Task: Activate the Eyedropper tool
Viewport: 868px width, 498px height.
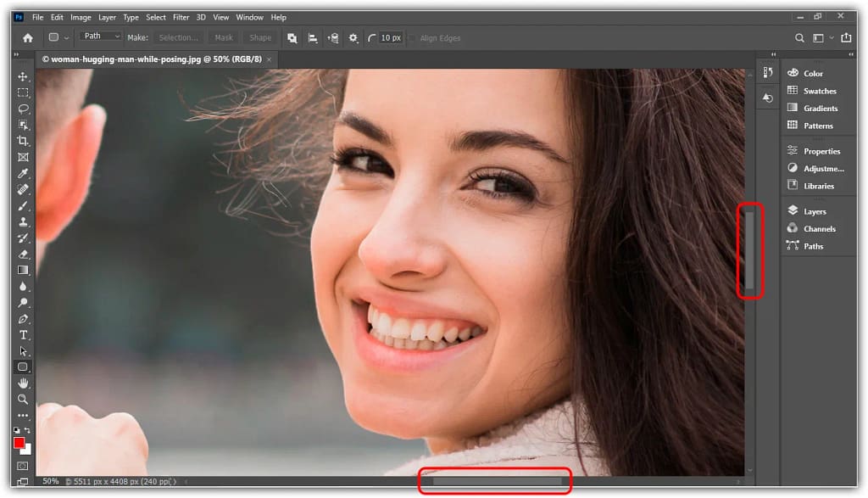Action: (x=23, y=173)
